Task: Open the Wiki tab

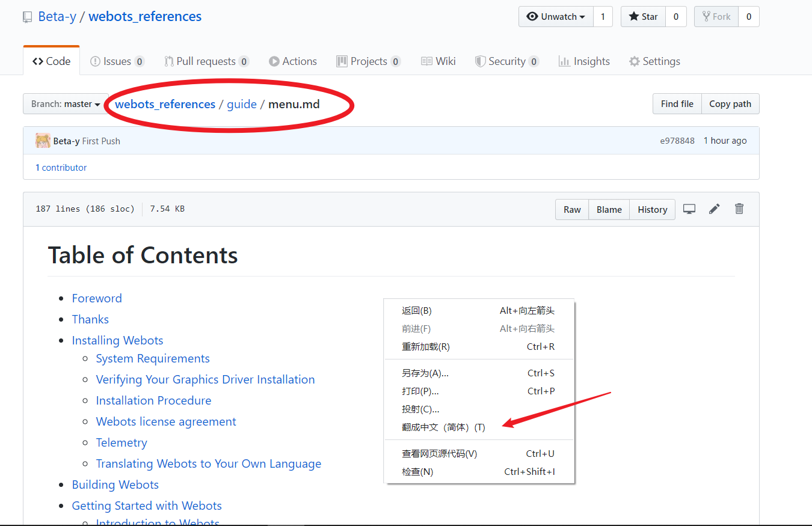Action: coord(438,61)
